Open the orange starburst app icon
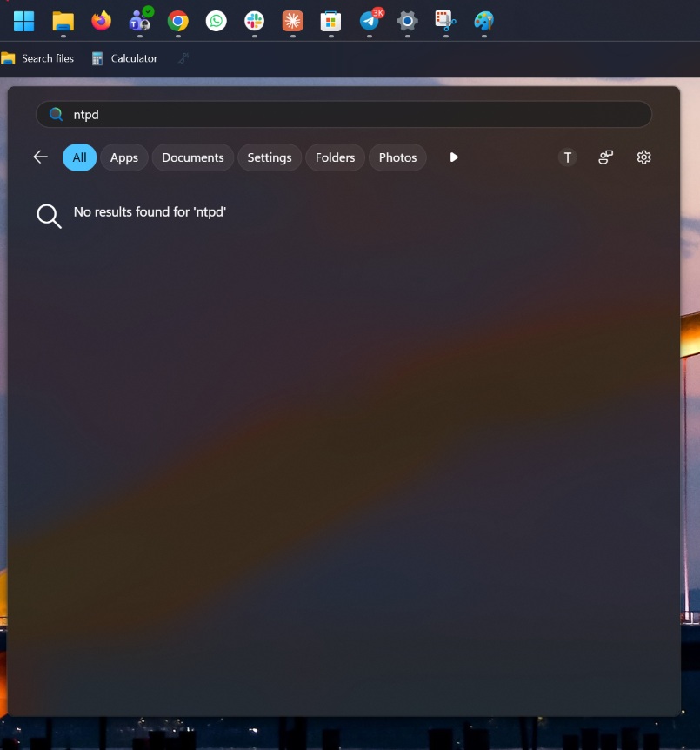The image size is (700, 750). click(293, 21)
